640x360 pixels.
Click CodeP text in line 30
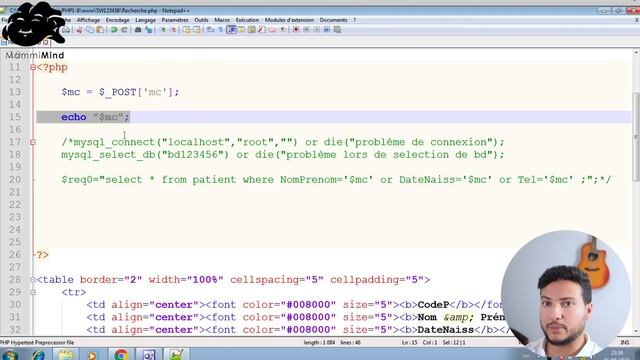pos(433,305)
